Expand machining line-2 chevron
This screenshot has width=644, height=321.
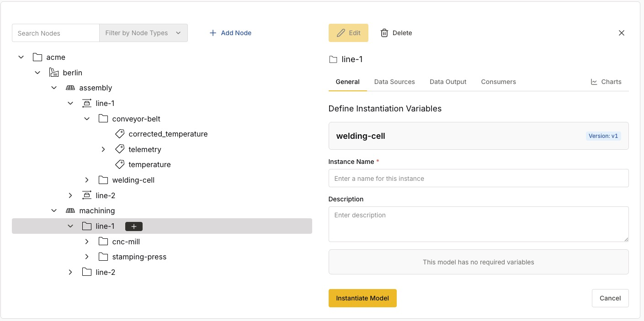[x=70, y=272]
